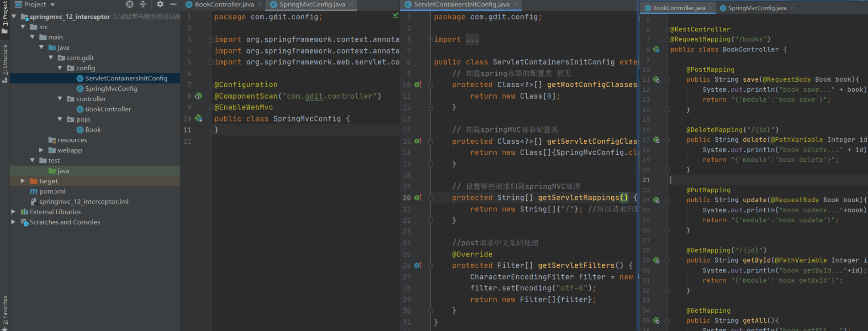Viewport: 868px width, 331px height.
Task: Expand the target folder
Action: click(x=23, y=181)
